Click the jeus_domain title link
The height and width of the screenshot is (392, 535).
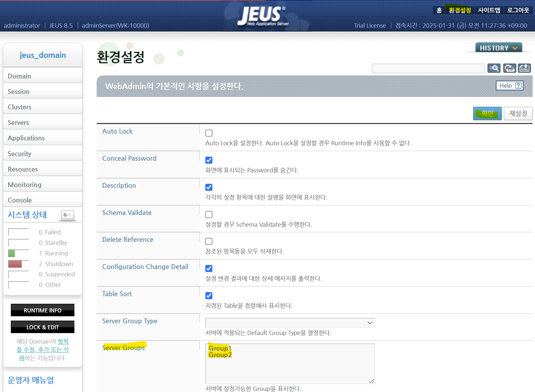pyautogui.click(x=43, y=55)
